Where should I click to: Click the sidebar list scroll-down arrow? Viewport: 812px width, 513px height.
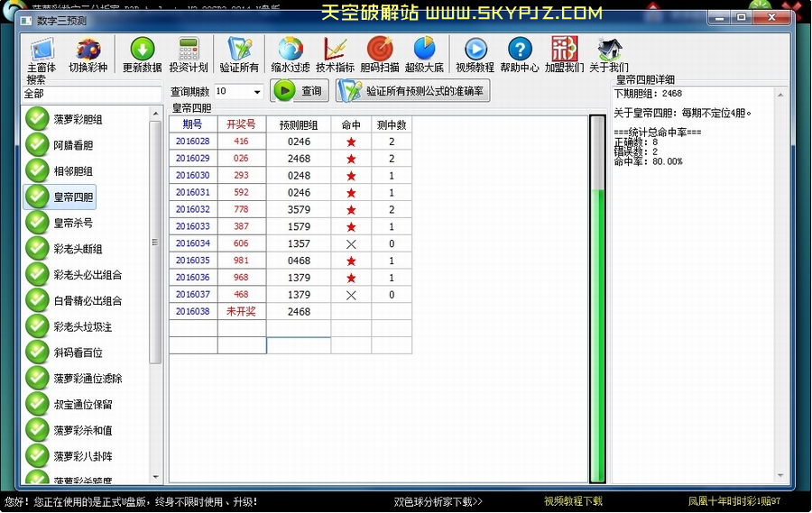(155, 477)
